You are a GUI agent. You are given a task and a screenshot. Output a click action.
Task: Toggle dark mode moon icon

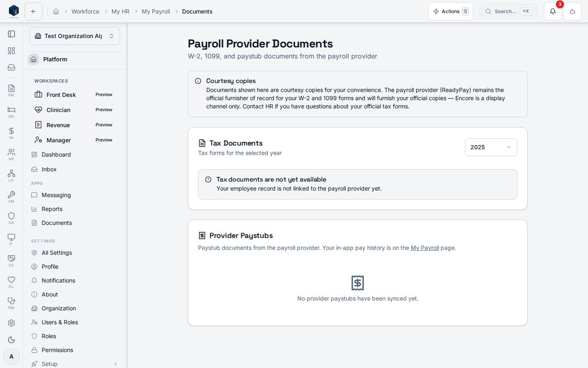pos(11,340)
